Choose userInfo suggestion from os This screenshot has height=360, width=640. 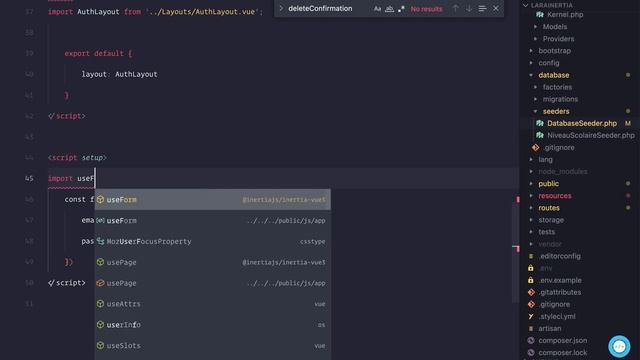pyautogui.click(x=213, y=324)
